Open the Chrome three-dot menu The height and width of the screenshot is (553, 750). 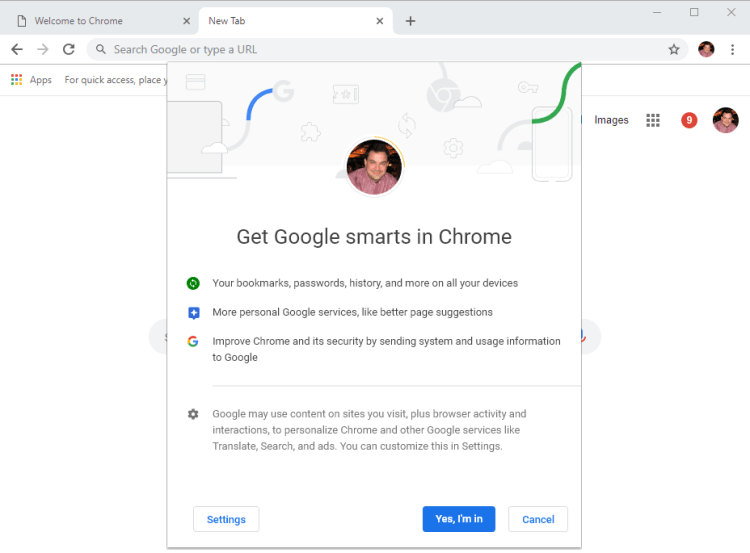[732, 49]
